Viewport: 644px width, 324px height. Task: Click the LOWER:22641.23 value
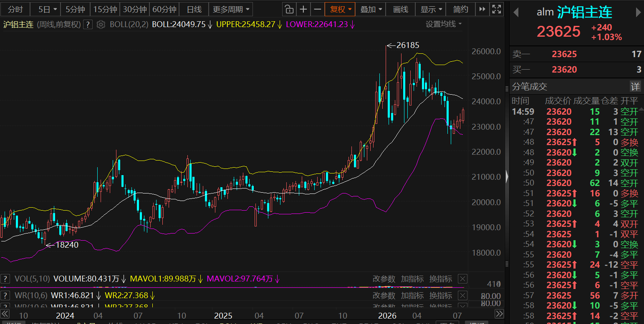pos(317,24)
